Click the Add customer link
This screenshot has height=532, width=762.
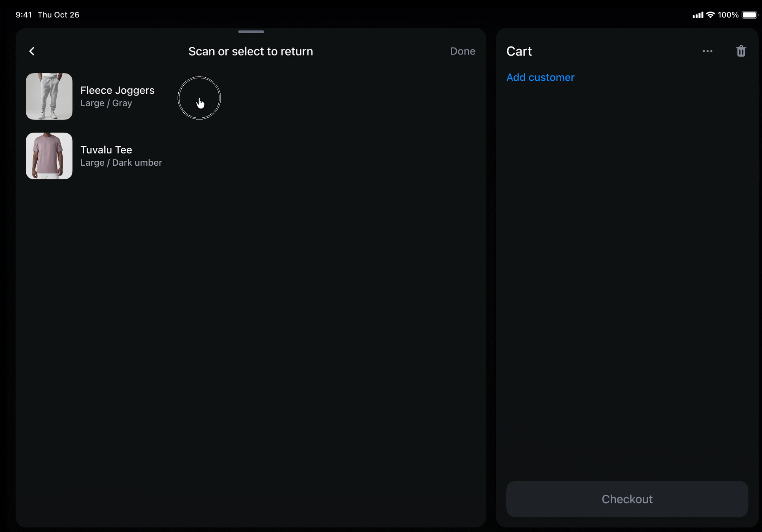click(x=540, y=77)
